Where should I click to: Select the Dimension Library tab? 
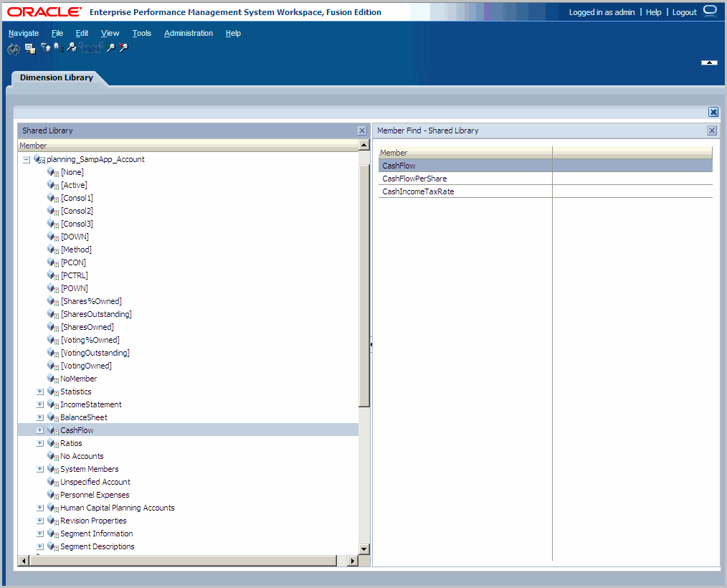(57, 77)
